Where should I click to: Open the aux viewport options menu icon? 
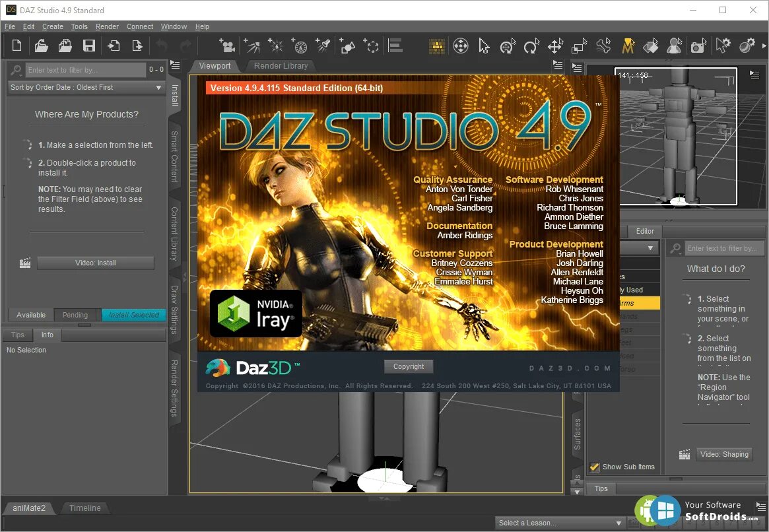(x=754, y=75)
